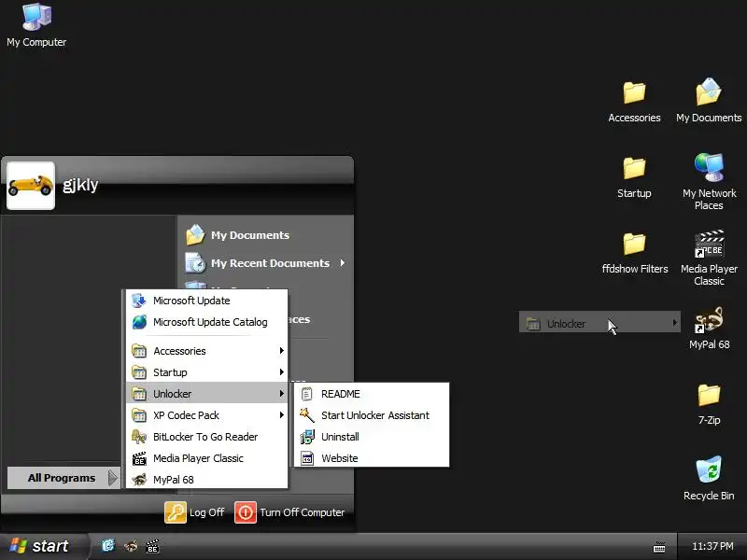This screenshot has width=747, height=560.
Task: Open the Accessories program group
Action: point(206,351)
